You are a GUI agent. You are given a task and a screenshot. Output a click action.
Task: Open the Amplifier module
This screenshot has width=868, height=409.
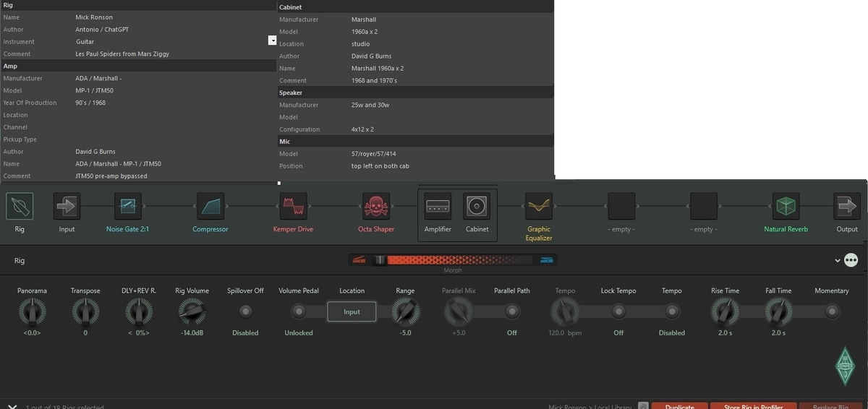[438, 206]
